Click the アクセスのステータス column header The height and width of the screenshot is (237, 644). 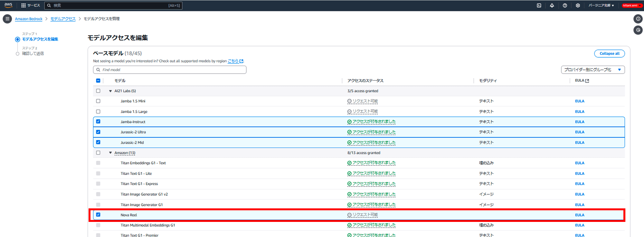(x=365, y=81)
